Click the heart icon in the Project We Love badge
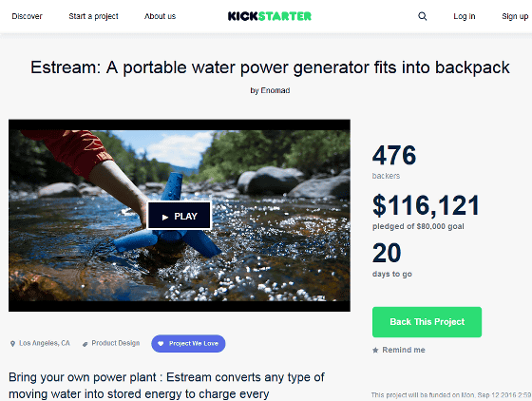 (x=161, y=344)
